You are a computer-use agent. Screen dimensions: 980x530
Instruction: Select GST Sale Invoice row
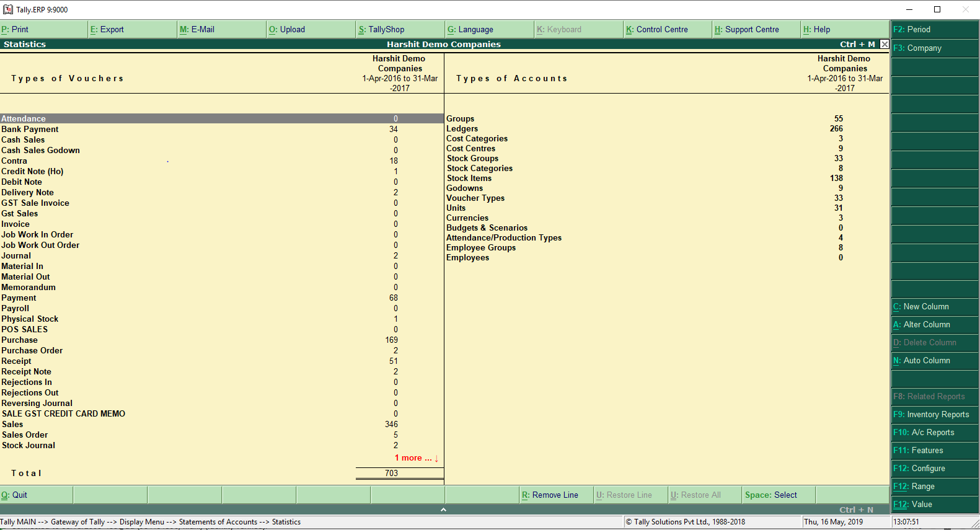click(221, 203)
